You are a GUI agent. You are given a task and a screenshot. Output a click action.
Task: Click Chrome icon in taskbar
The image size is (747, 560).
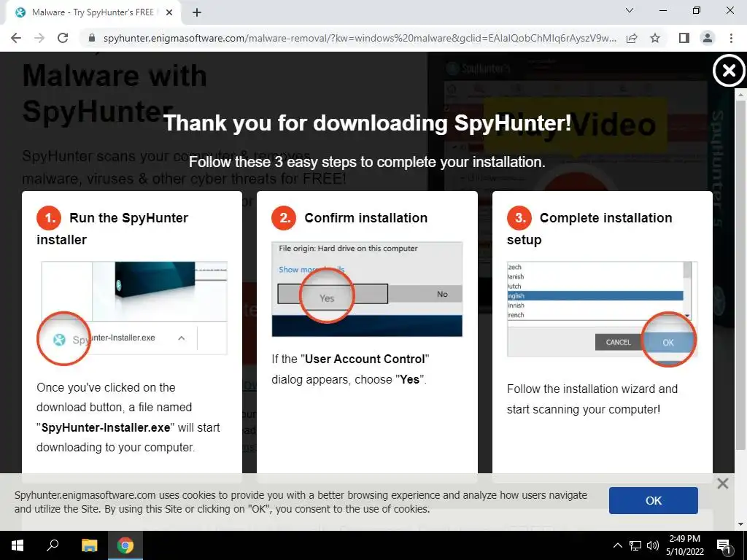click(125, 545)
